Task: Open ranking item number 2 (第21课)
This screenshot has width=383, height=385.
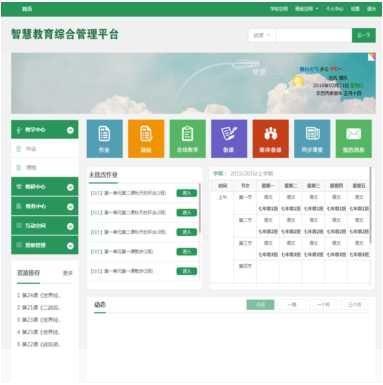Action: coord(39,307)
